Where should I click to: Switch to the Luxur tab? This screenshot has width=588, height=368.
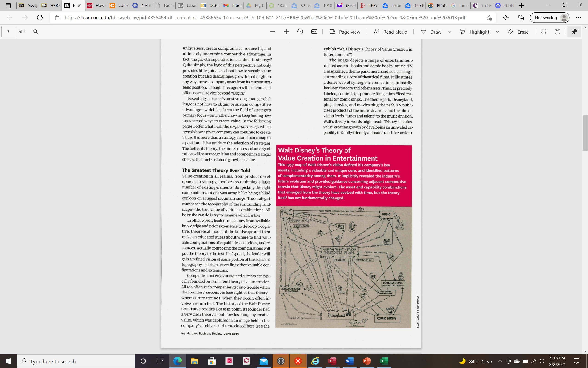click(x=392, y=5)
